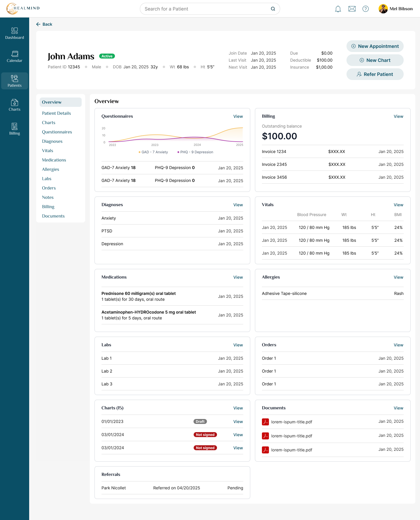420x520 pixels.
Task: Select Medications in section menu
Action: (54, 160)
